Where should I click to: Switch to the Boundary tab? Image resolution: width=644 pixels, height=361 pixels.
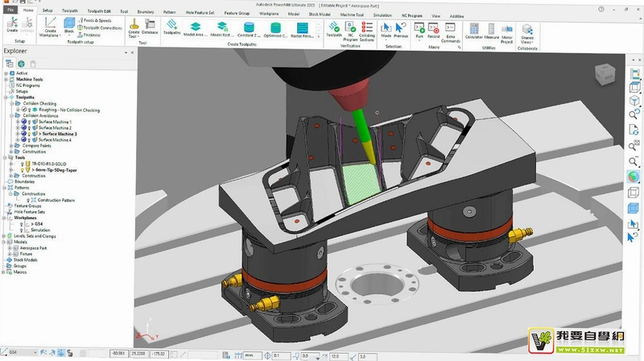[146, 12]
